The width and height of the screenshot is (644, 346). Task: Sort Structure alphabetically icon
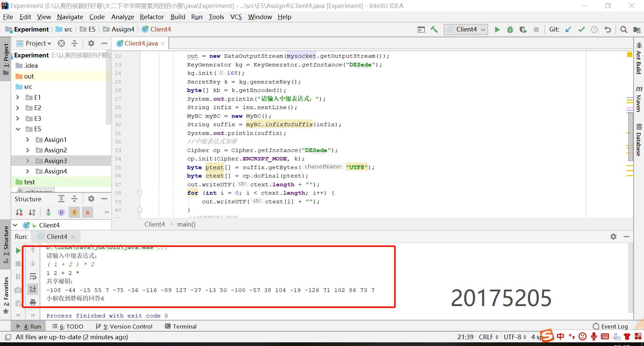click(32, 212)
